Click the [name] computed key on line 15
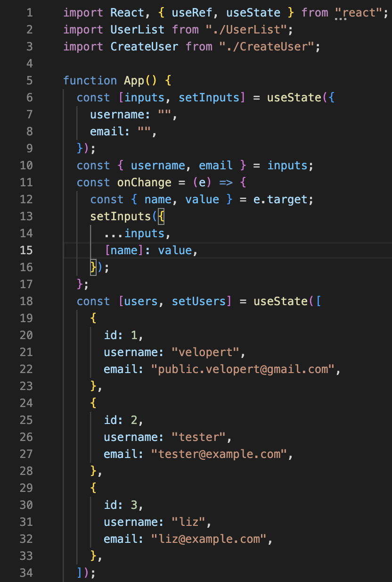Image resolution: width=392 pixels, height=582 pixels. [x=124, y=250]
